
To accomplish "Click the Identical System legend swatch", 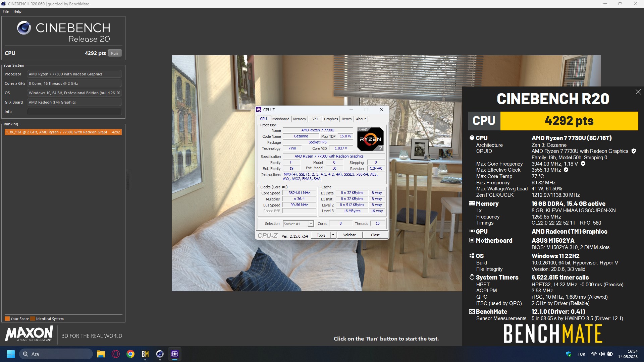I will (x=33, y=319).
